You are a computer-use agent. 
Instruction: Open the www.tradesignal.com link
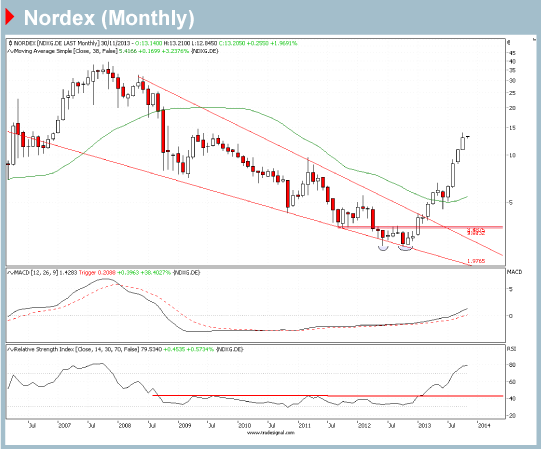point(271,432)
